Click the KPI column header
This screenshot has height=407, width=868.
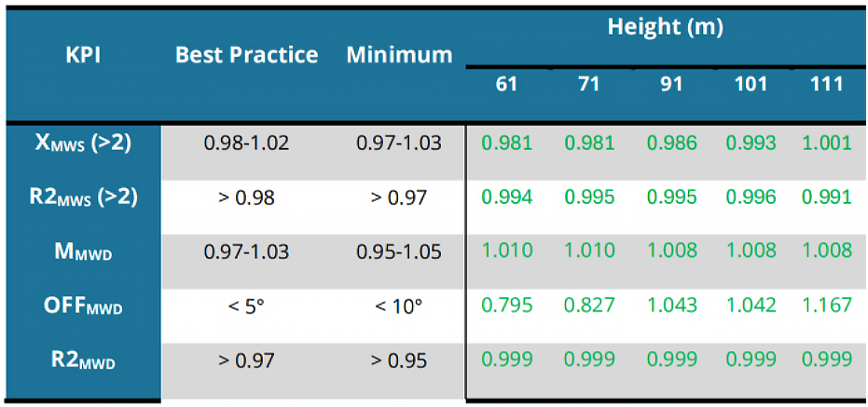[83, 55]
